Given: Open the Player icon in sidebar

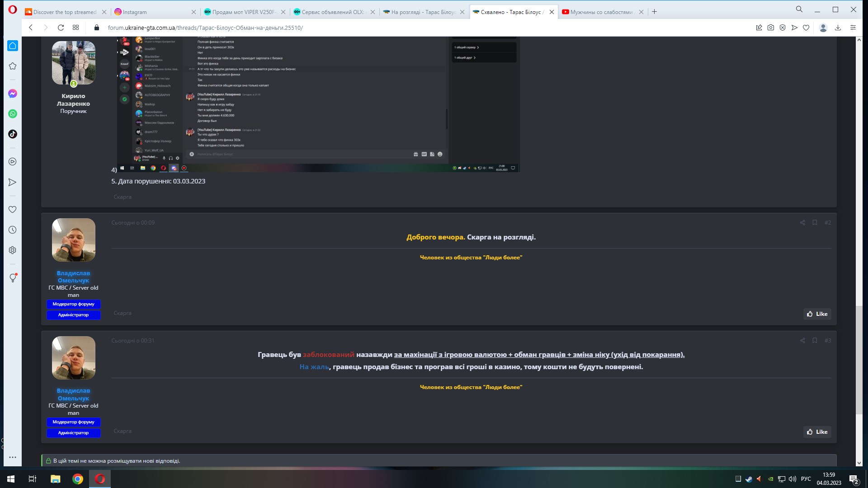Looking at the screenshot, I should [x=13, y=162].
